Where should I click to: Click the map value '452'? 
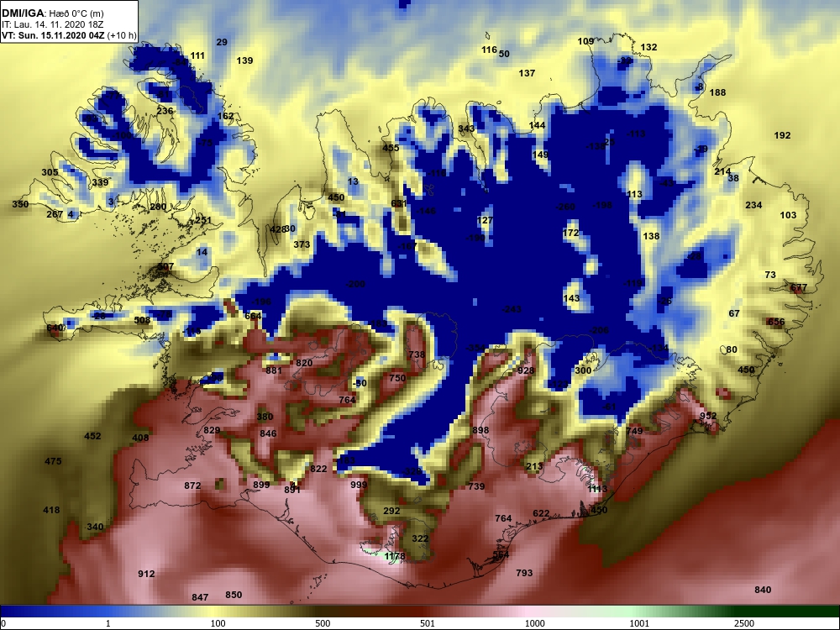92,436
